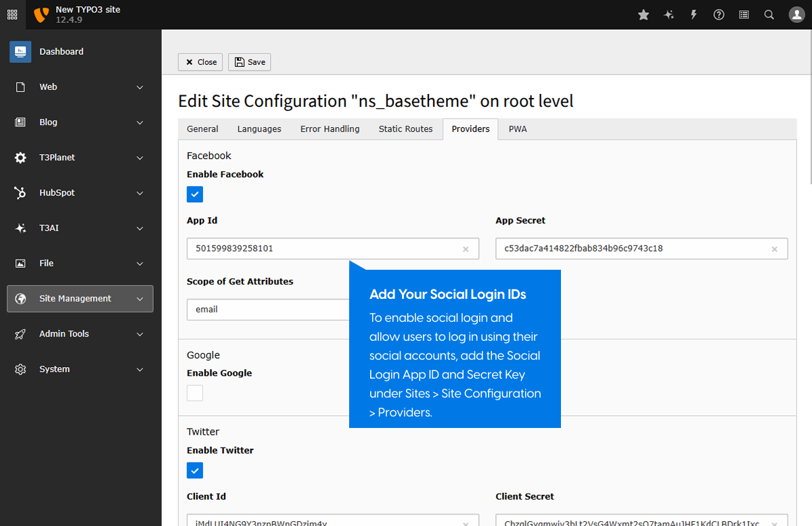
Task: Switch to the Error Handling tab
Action: click(330, 129)
